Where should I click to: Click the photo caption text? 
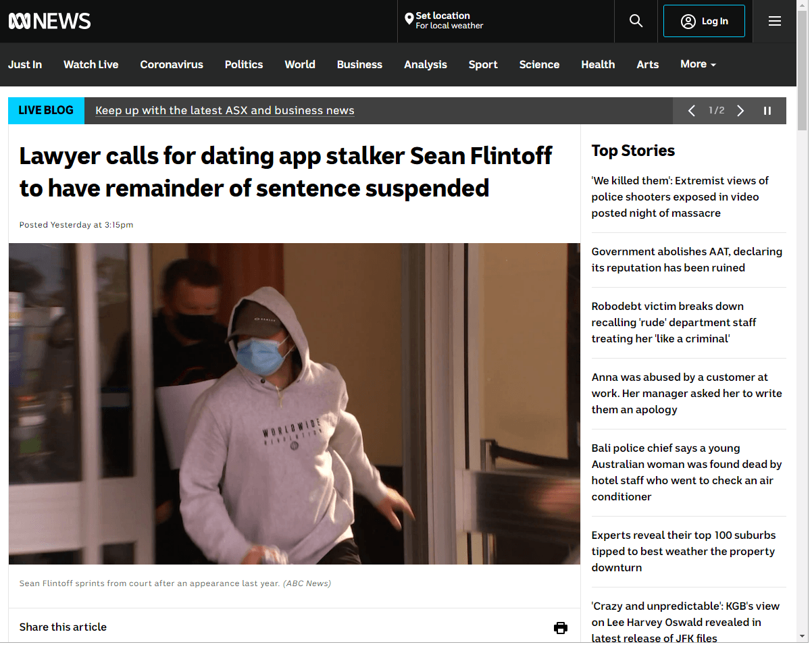point(175,583)
